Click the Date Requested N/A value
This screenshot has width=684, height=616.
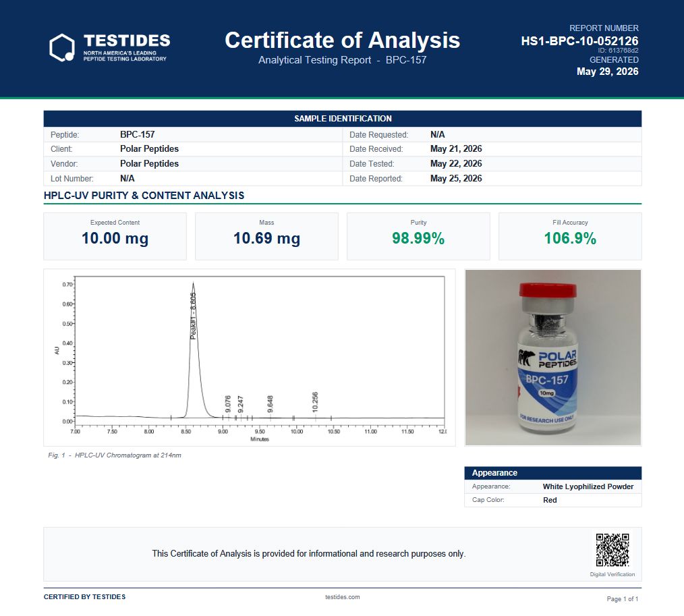point(438,134)
